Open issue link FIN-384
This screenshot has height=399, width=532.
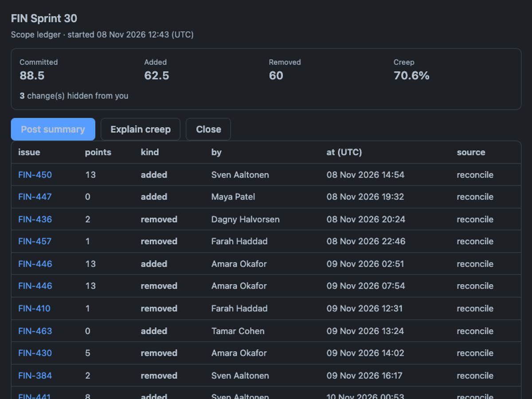point(35,376)
